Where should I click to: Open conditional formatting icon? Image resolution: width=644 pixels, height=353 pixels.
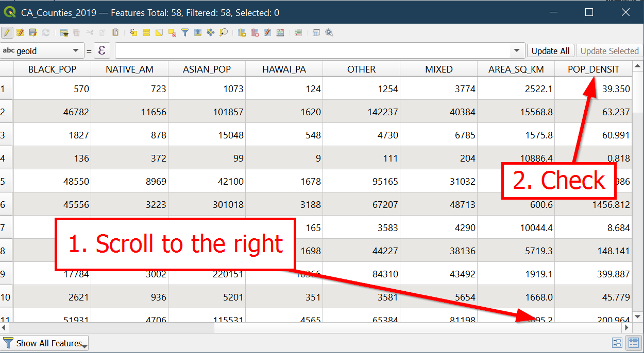tap(298, 32)
